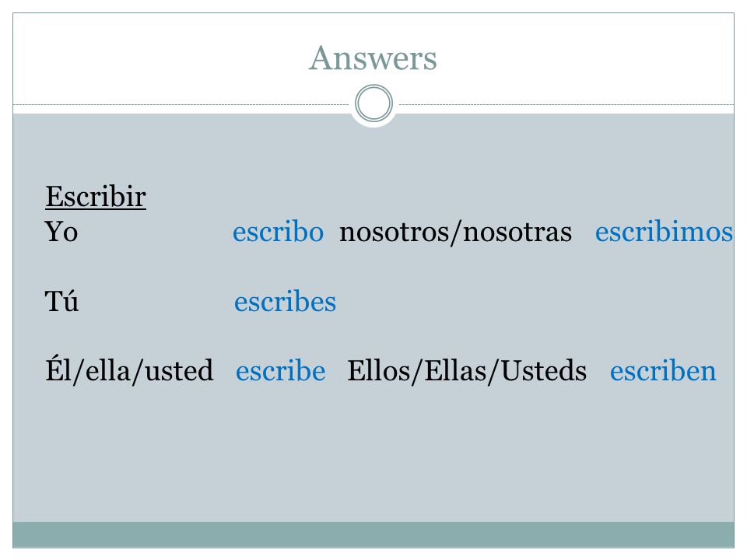Image resolution: width=747 pixels, height=560 pixels.
Task: Click the word Usteds in third row
Action: [544, 370]
